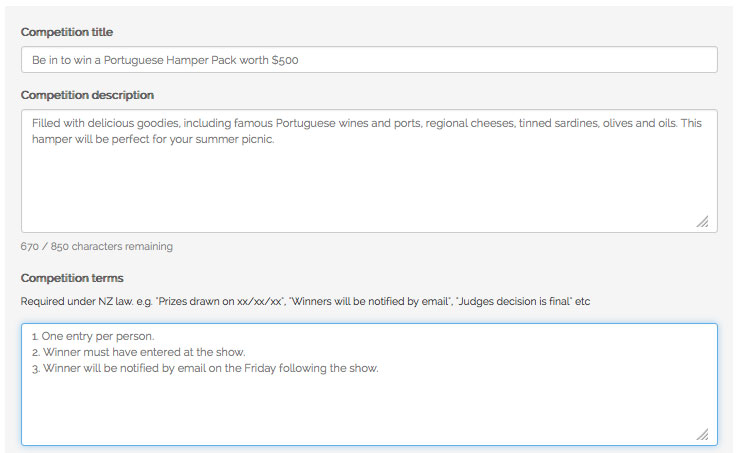The height and width of the screenshot is (453, 739).
Task: Click the Competition description label
Action: pos(87,95)
